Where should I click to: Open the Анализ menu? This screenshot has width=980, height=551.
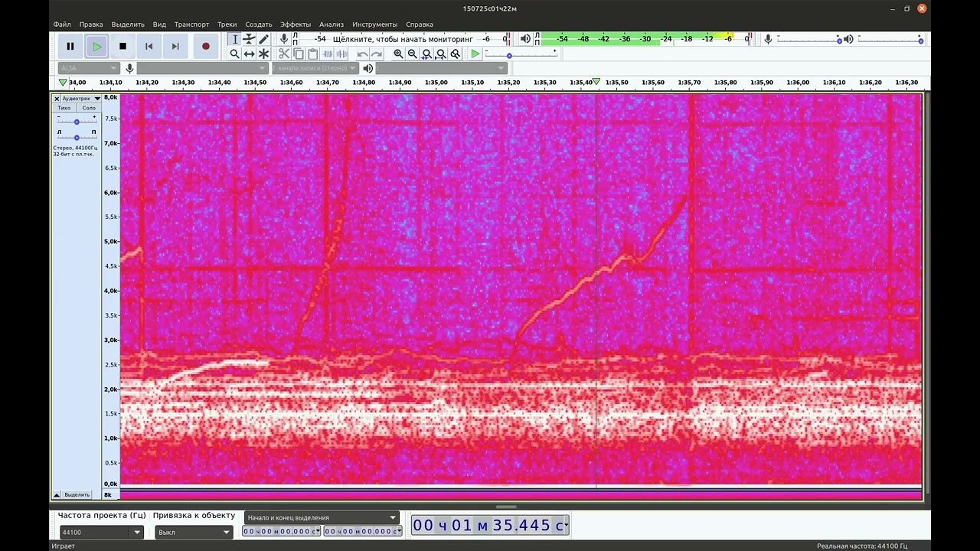(x=332, y=24)
